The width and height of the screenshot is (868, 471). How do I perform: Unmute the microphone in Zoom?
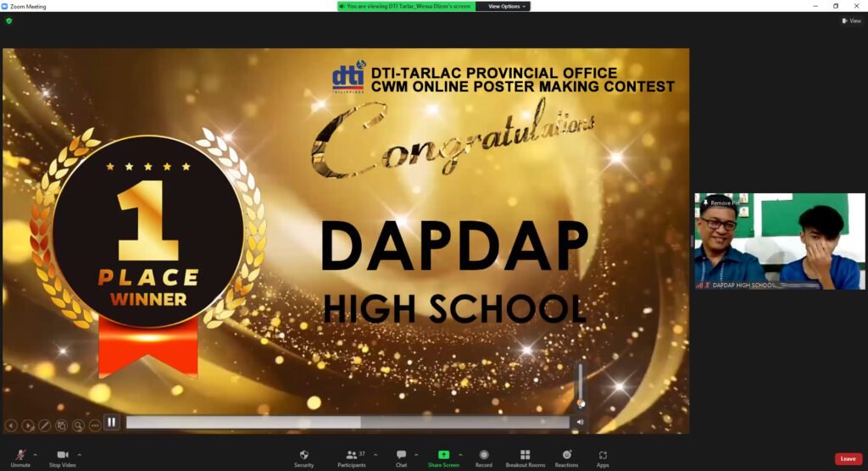tap(20, 458)
